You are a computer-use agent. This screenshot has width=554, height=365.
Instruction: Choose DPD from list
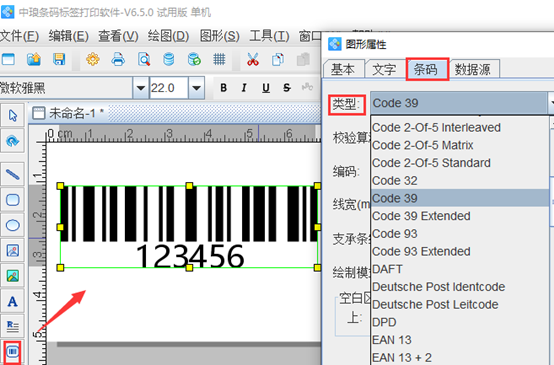pyautogui.click(x=460, y=322)
